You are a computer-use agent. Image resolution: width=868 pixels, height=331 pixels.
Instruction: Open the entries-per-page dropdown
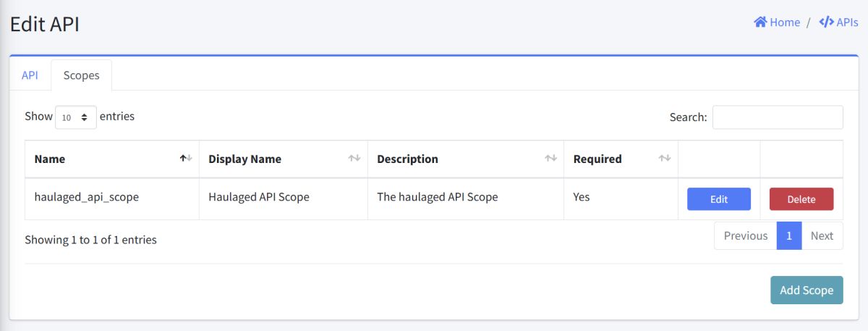pyautogui.click(x=75, y=117)
